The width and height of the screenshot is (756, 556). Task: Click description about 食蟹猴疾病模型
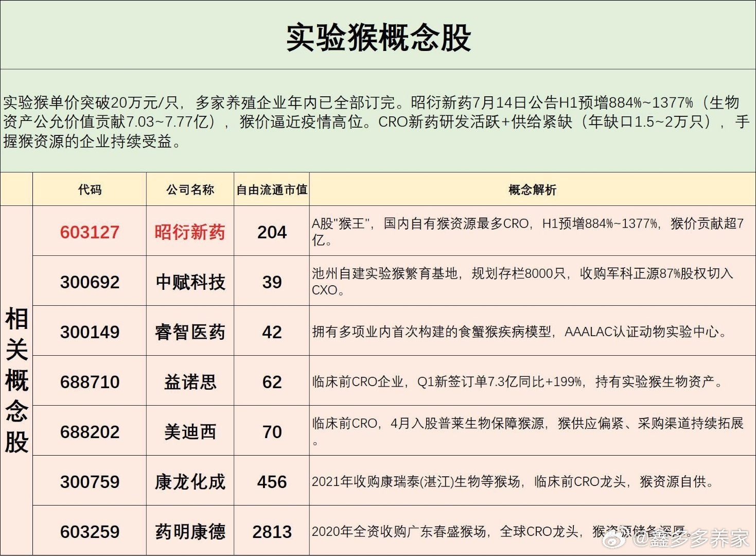pyautogui.click(x=520, y=332)
